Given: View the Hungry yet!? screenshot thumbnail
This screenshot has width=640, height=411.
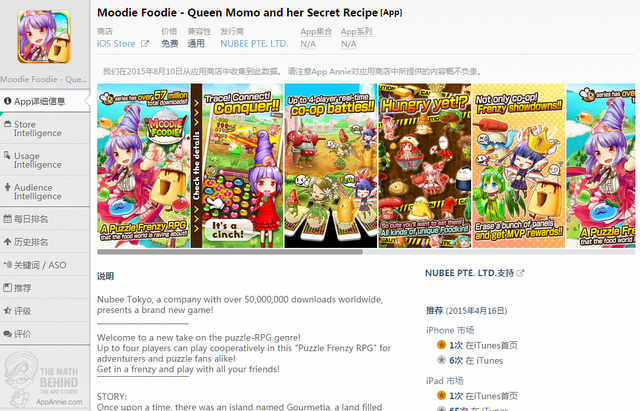Looking at the screenshot, I should 424,166.
